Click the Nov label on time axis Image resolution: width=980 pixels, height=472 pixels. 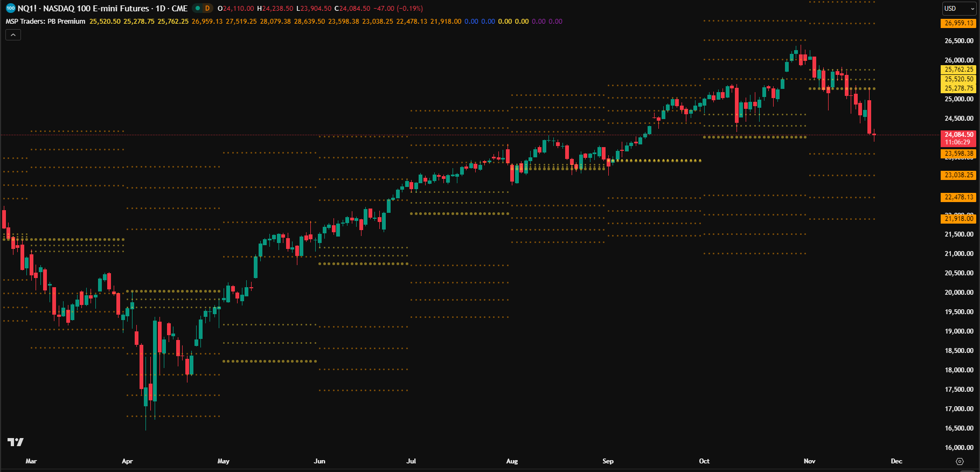[809, 461]
